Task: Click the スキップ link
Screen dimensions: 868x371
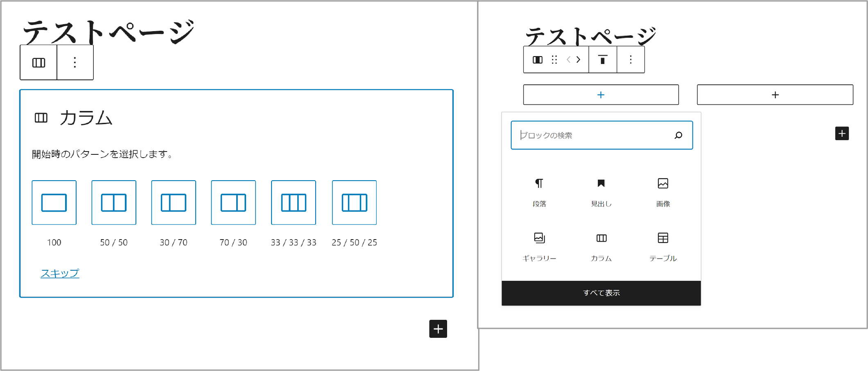Action: tap(60, 273)
